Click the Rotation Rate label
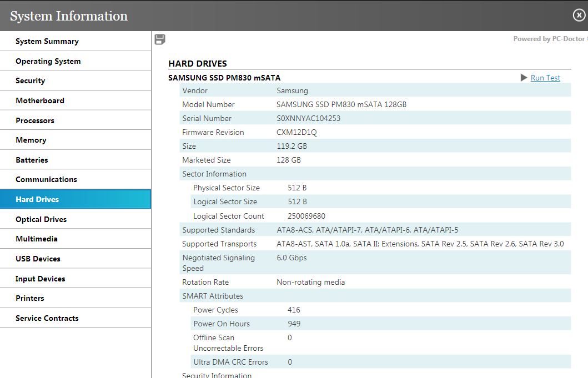 [205, 282]
